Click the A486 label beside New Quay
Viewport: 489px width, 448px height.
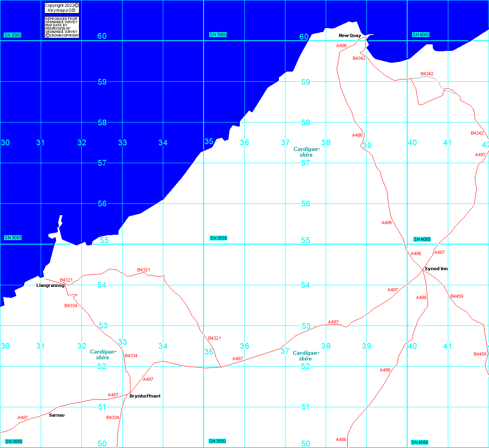click(x=341, y=46)
